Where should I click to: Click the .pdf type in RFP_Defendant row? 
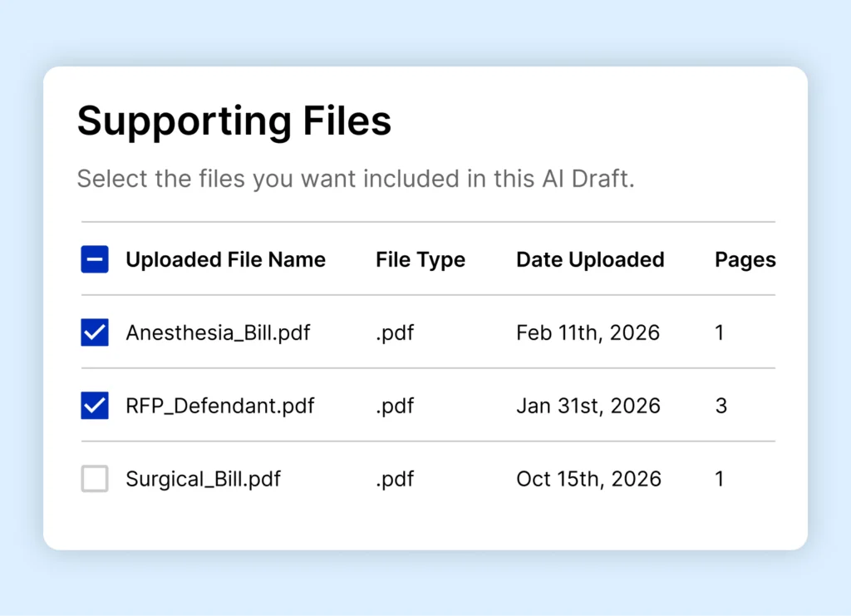tap(395, 407)
